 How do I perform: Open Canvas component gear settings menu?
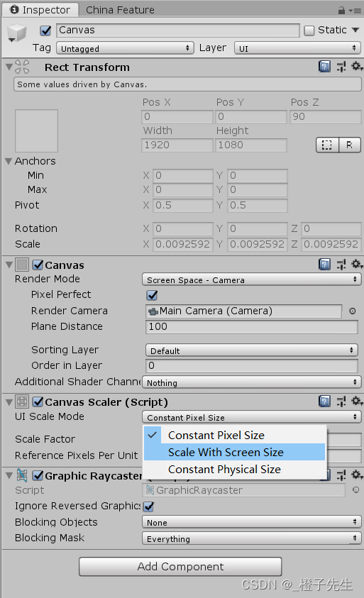click(x=357, y=264)
